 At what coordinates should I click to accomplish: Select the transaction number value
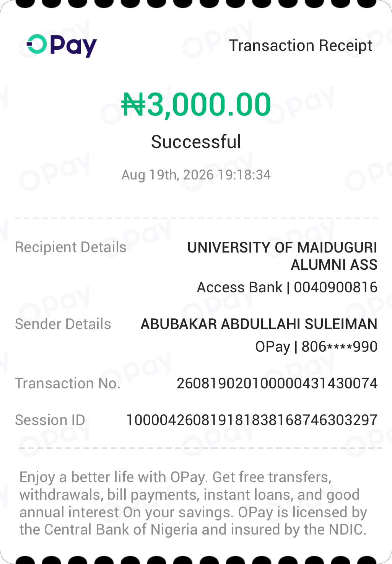pyautogui.click(x=277, y=383)
